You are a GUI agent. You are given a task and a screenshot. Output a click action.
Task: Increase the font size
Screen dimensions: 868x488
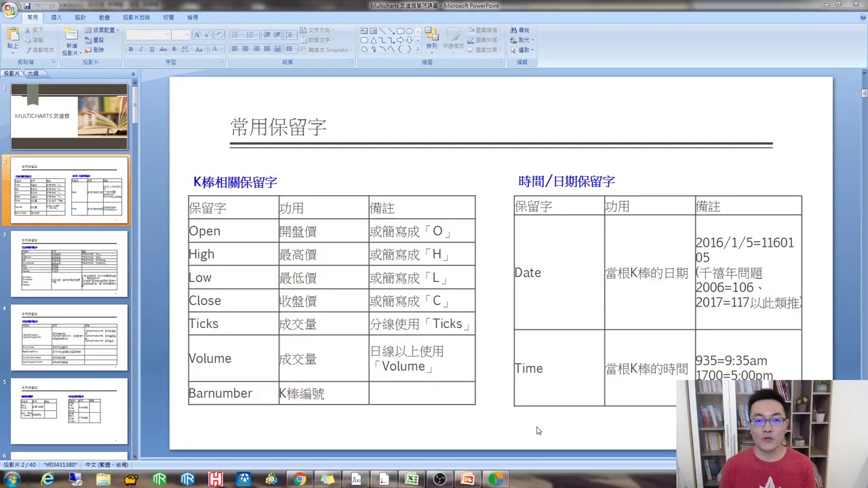click(x=197, y=35)
